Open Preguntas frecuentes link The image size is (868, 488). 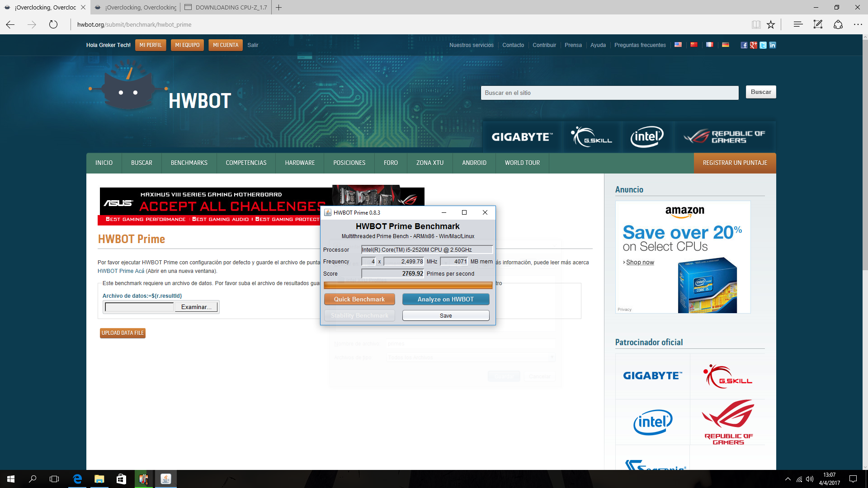tap(640, 45)
